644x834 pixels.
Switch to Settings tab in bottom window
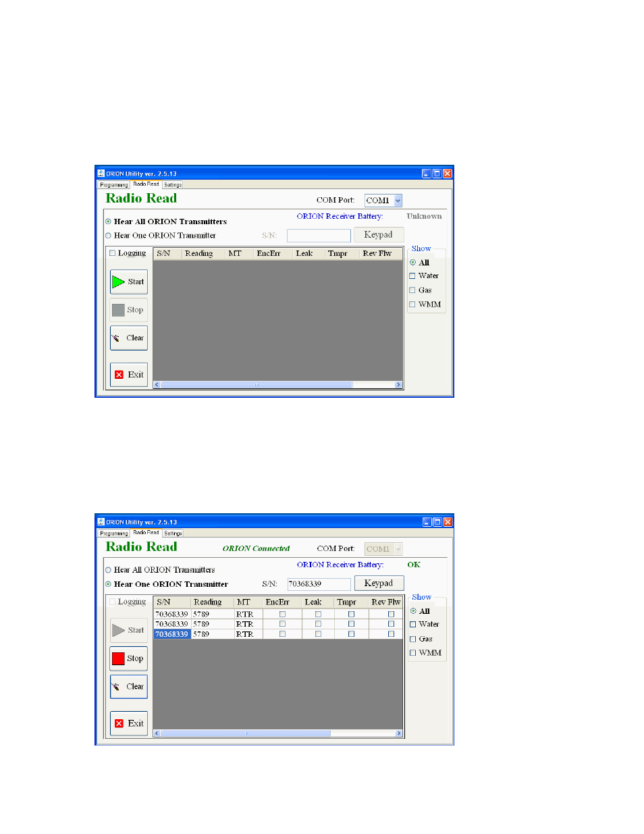tap(173, 533)
